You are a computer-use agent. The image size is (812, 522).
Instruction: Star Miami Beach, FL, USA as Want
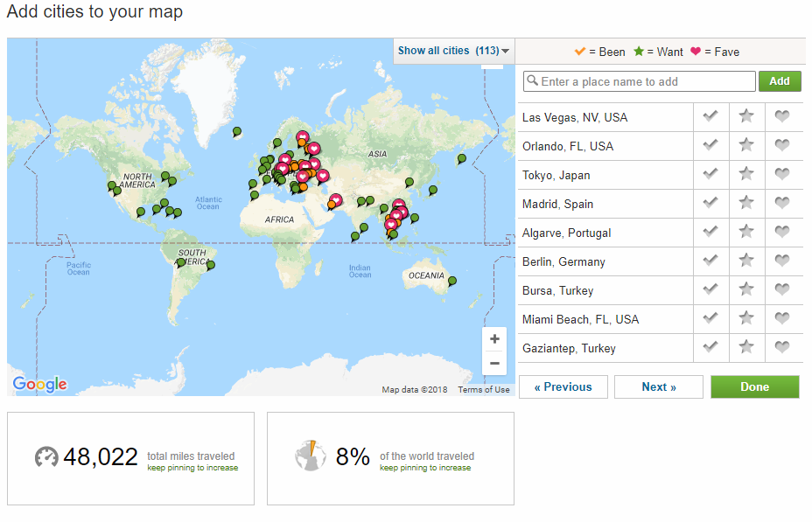point(746,317)
